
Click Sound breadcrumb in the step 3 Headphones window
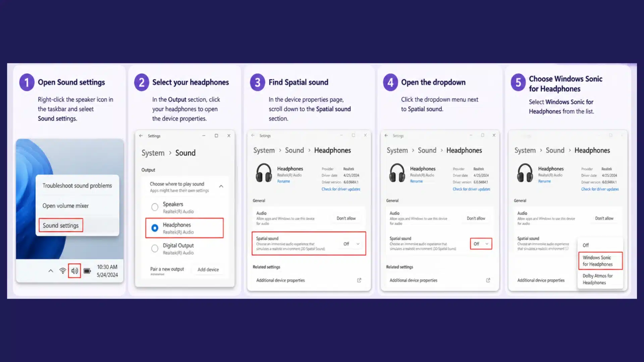click(294, 150)
